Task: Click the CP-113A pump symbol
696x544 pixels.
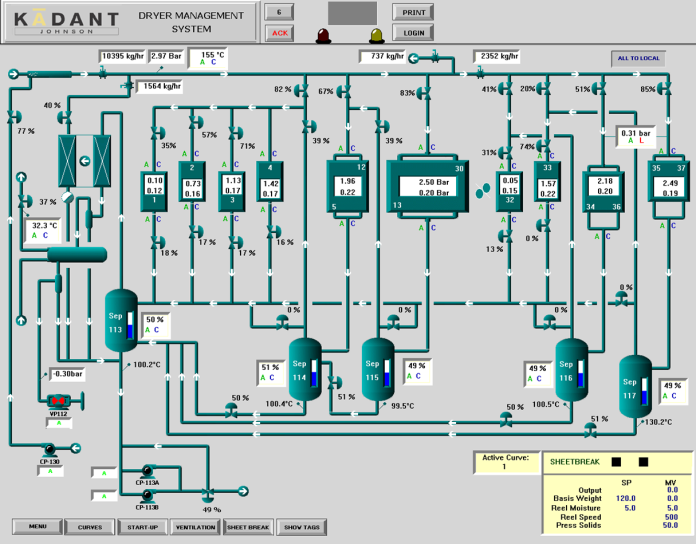Action: [x=149, y=469]
